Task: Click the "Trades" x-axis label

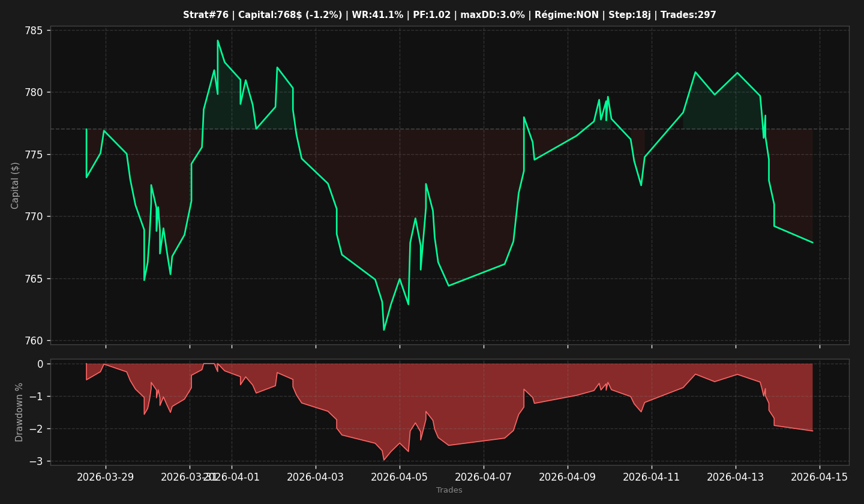Action: pyautogui.click(x=449, y=490)
